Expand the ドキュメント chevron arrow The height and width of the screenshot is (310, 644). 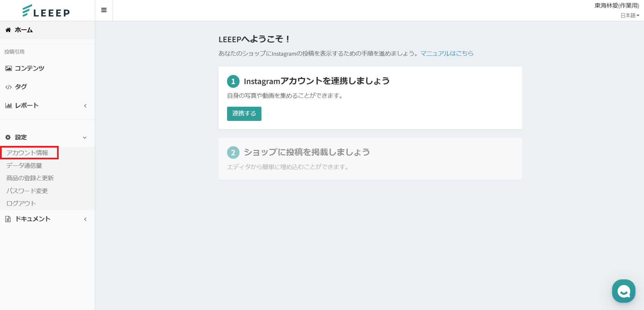tap(85, 219)
